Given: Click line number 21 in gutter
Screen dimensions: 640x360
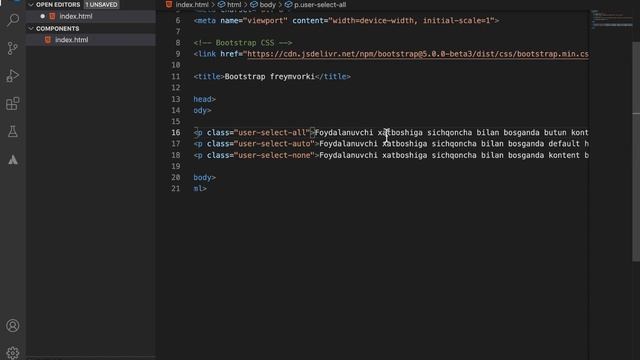Looking at the screenshot, I should (176, 189).
